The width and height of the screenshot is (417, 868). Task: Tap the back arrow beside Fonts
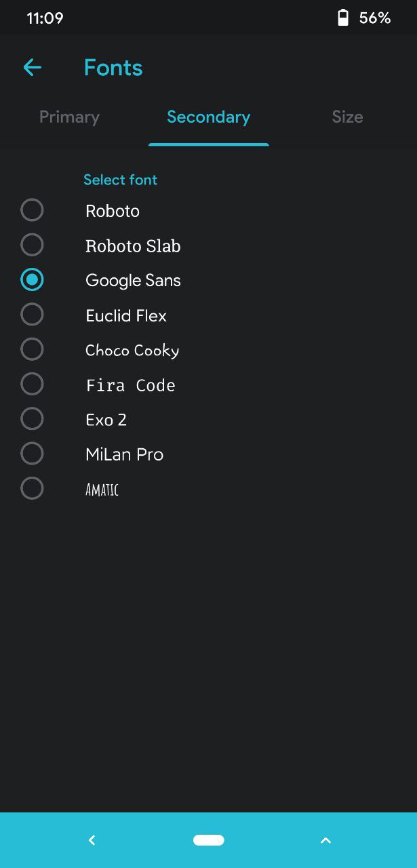33,67
